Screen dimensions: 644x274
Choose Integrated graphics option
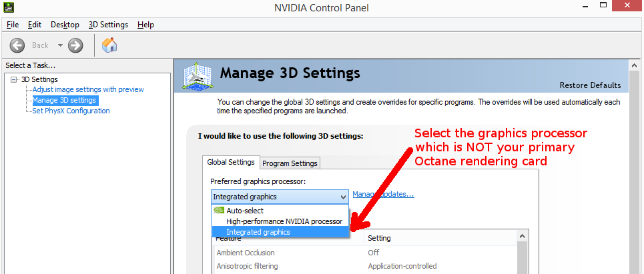pyautogui.click(x=280, y=232)
